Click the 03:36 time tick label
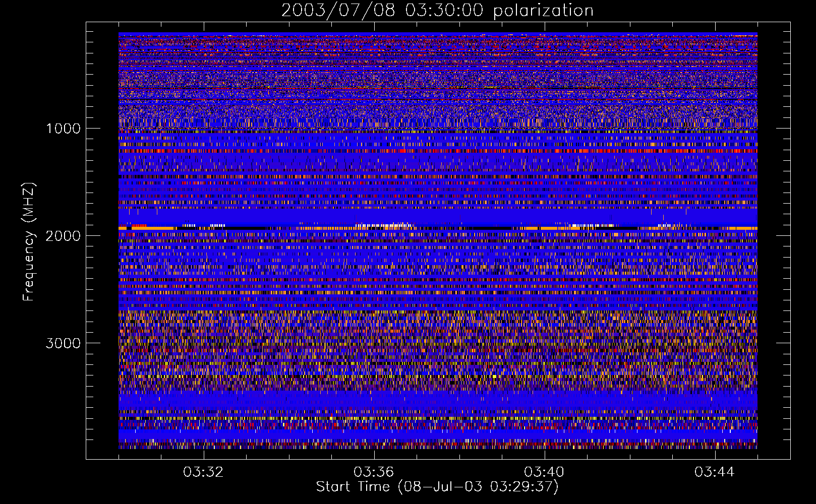This screenshot has height=504, width=816. 374,472
